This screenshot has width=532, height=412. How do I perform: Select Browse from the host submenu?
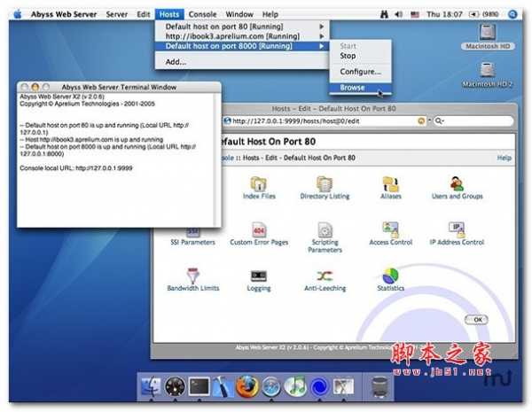pos(352,88)
